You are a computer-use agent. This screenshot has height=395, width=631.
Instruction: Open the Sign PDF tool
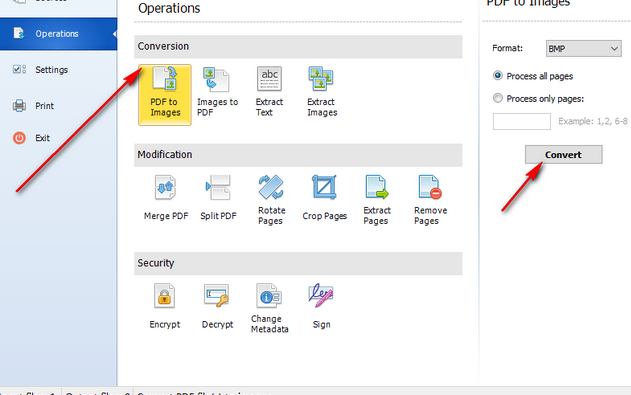322,307
